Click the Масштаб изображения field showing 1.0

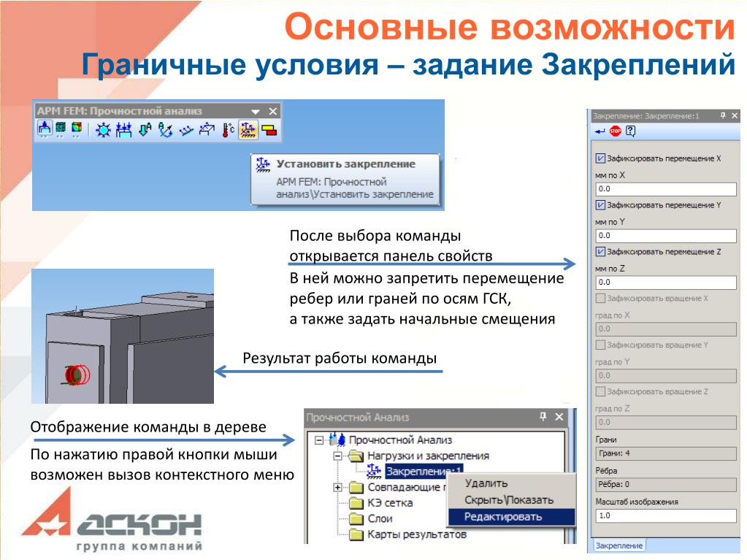click(665, 515)
